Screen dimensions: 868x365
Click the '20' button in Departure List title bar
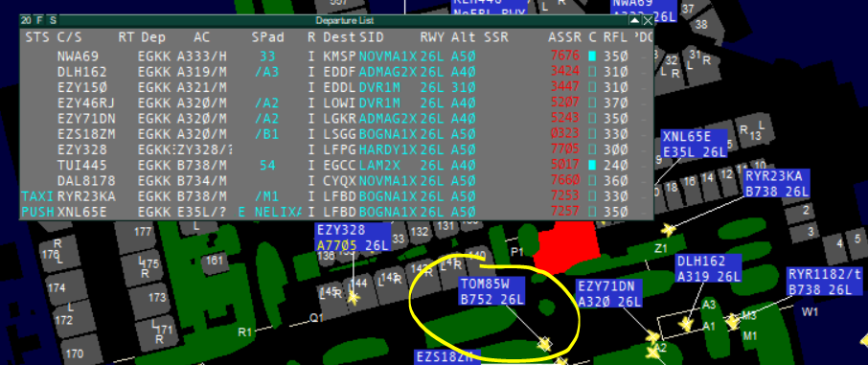click(x=26, y=20)
